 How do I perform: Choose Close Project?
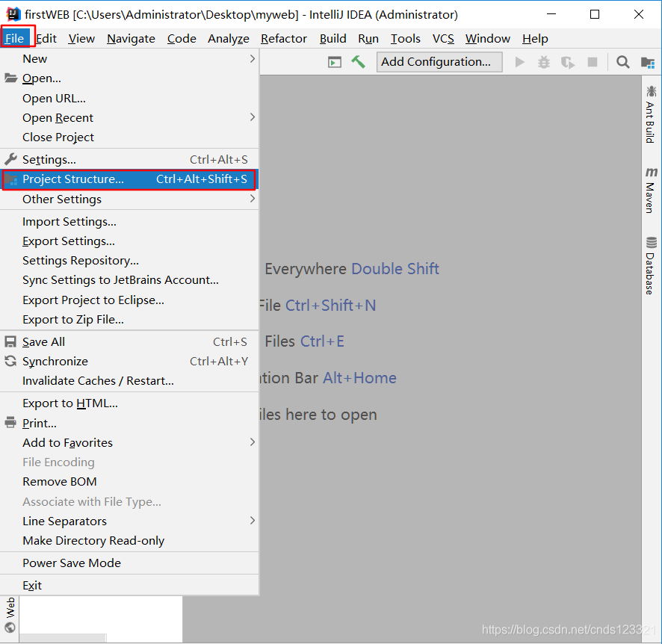[x=129, y=137]
